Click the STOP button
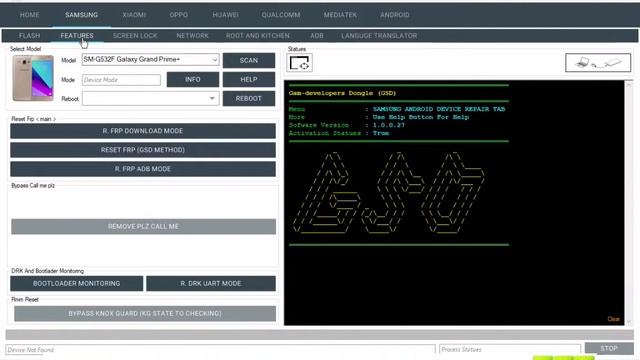The width and height of the screenshot is (640, 360). coord(609,348)
